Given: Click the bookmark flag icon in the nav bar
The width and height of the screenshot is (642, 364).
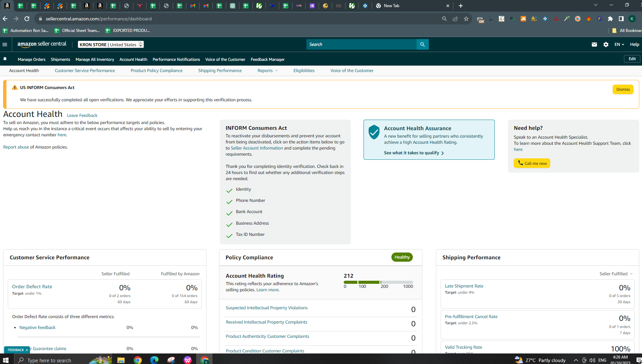Looking at the screenshot, I should [x=5, y=59].
